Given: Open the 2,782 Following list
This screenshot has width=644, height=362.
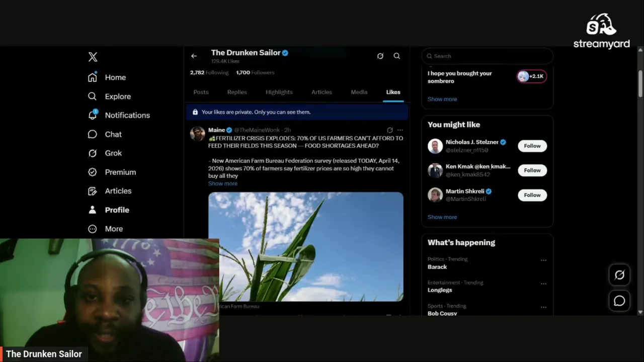Looking at the screenshot, I should click(209, 72).
